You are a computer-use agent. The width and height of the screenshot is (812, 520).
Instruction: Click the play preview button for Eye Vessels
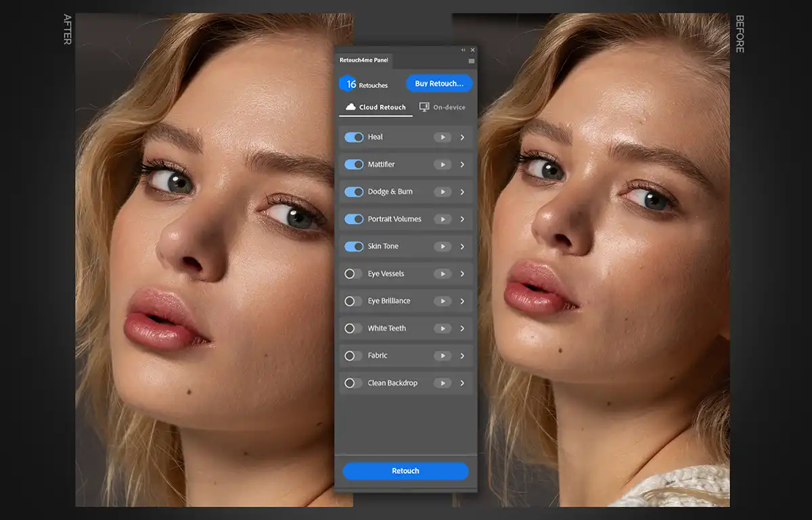pyautogui.click(x=442, y=274)
